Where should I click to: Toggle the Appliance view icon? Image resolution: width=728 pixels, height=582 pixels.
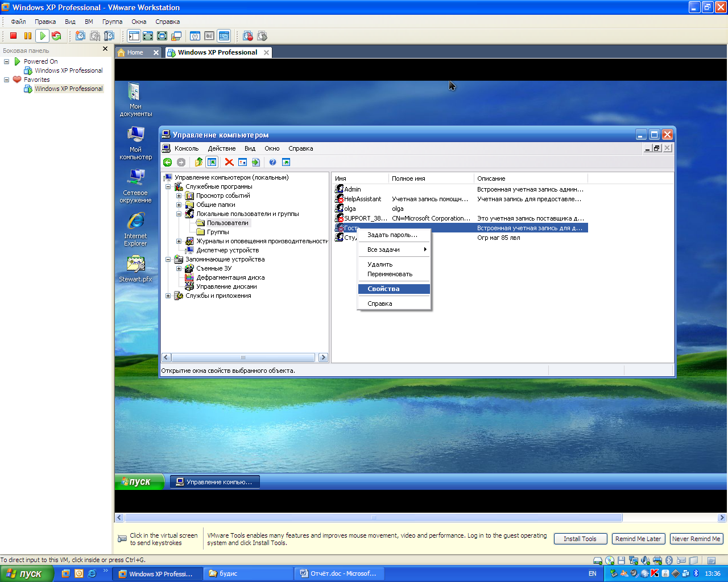(x=209, y=36)
